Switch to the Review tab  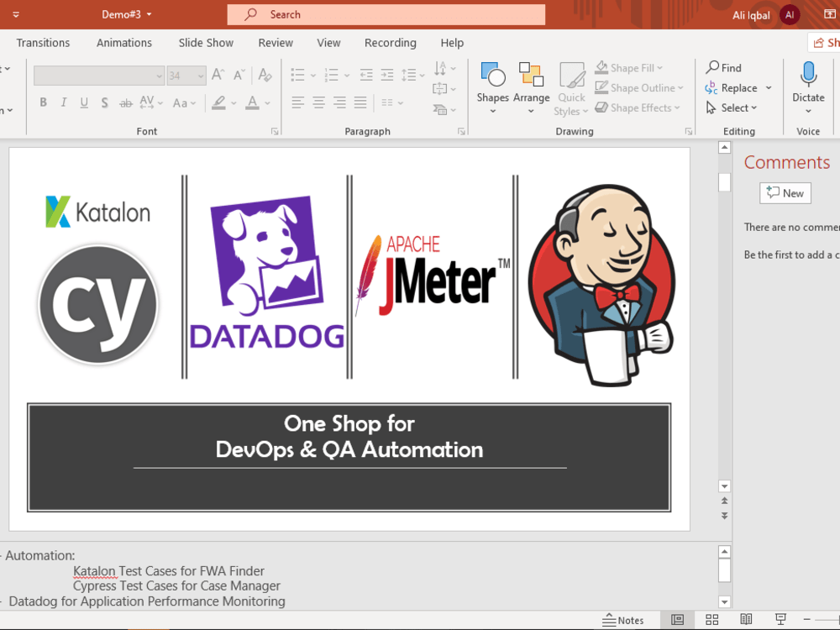point(275,42)
